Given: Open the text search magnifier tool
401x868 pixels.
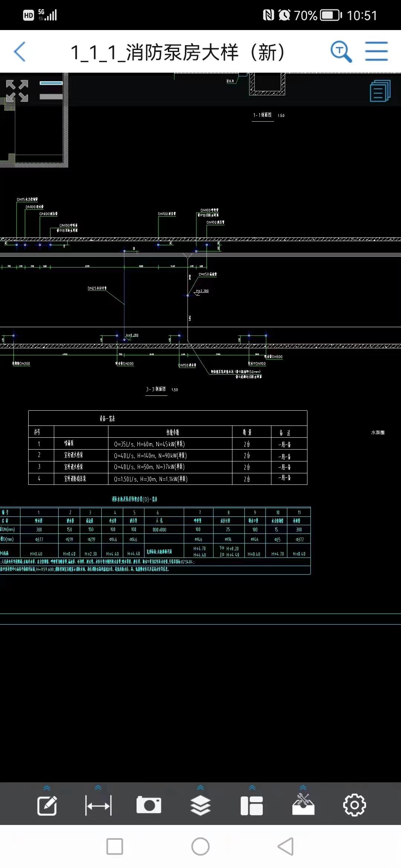Looking at the screenshot, I should pos(341,52).
